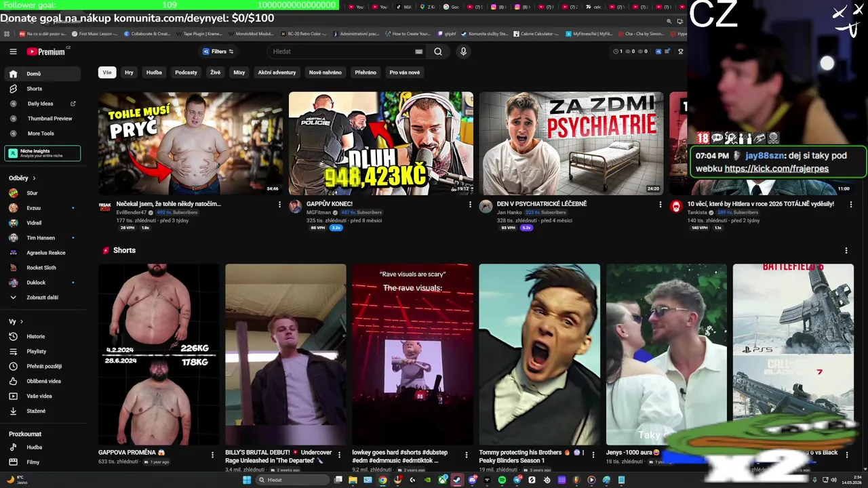Open Duklock channel subscription

(42, 283)
